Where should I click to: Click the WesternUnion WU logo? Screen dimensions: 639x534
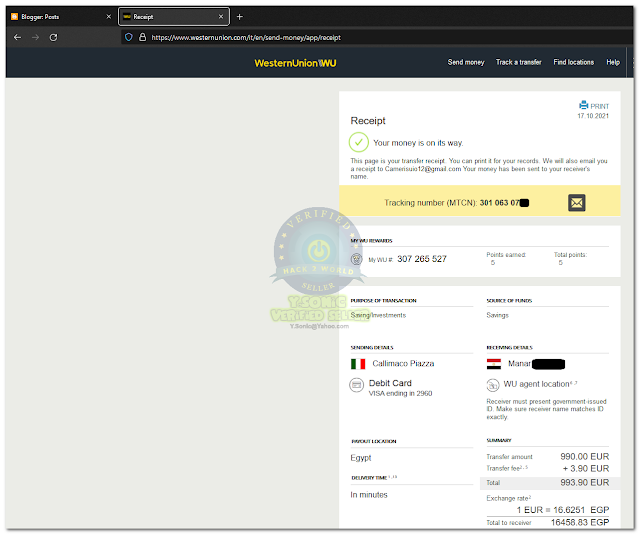coord(295,63)
